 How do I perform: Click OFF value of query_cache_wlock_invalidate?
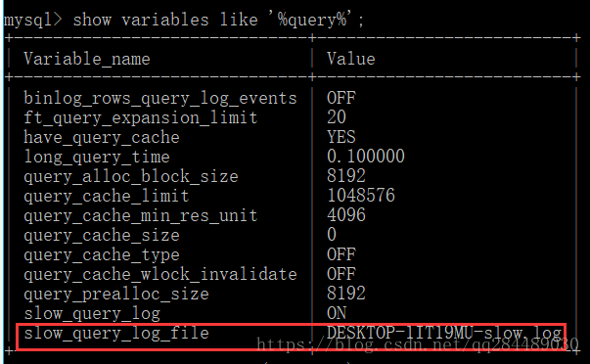pos(341,274)
